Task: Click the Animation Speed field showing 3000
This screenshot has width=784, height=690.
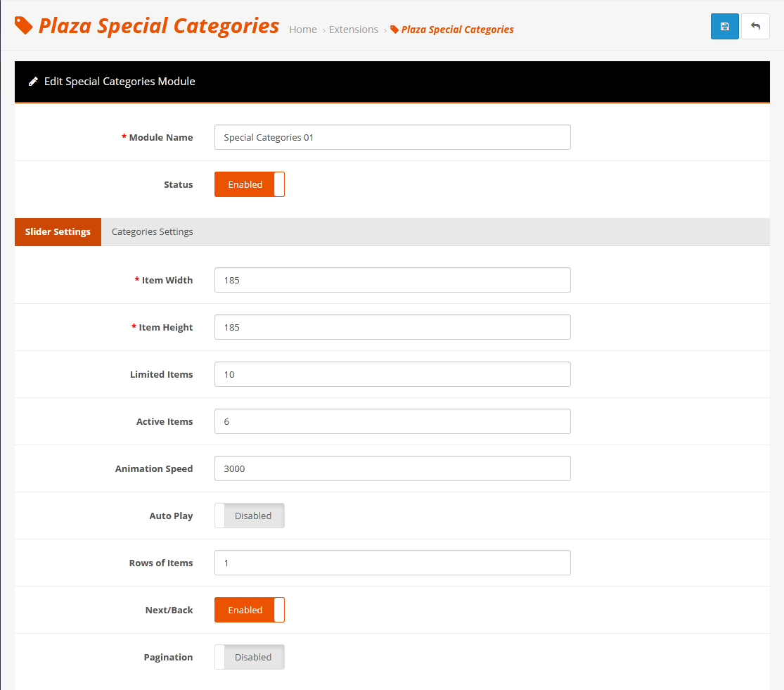Action: click(x=392, y=468)
